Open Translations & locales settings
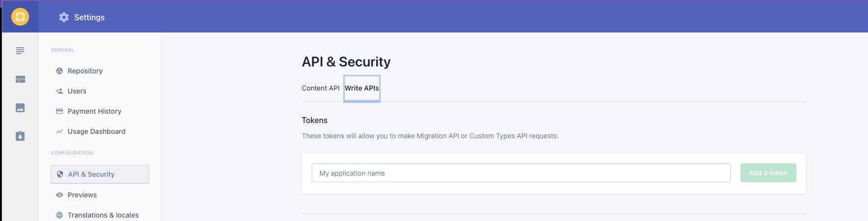868x221 pixels. 103,215
